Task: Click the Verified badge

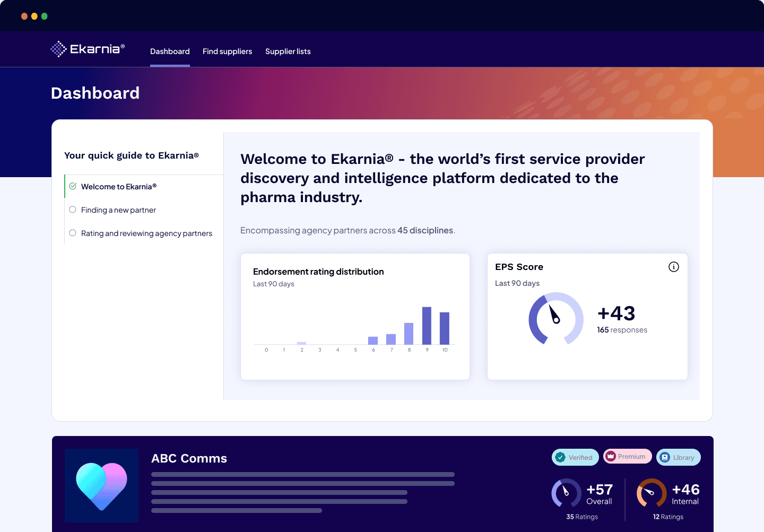Action: pyautogui.click(x=575, y=457)
